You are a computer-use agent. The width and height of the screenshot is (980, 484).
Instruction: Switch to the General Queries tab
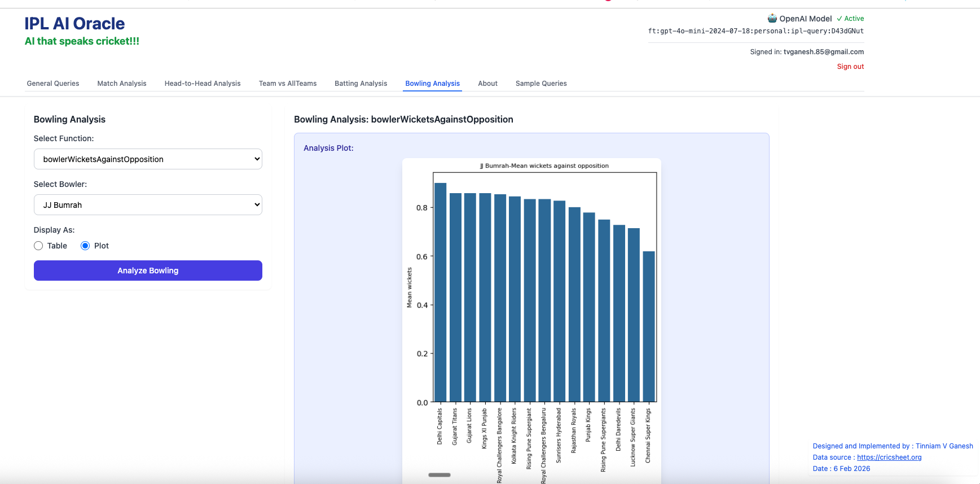point(53,84)
